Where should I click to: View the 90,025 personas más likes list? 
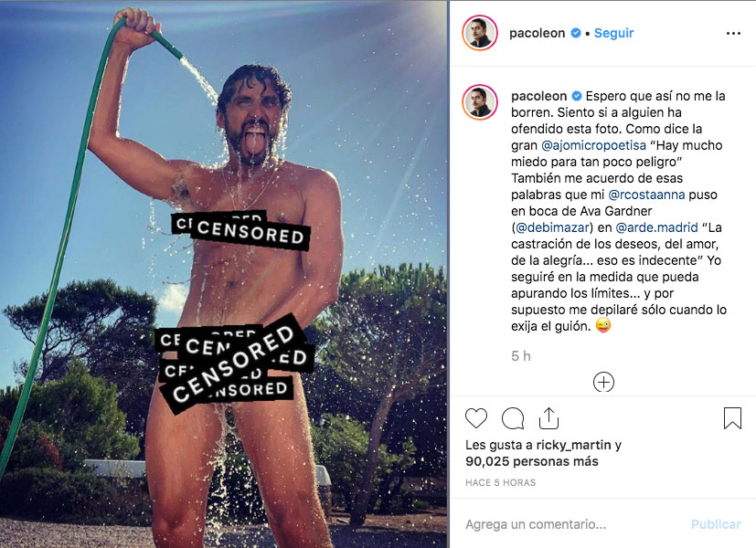click(x=532, y=461)
